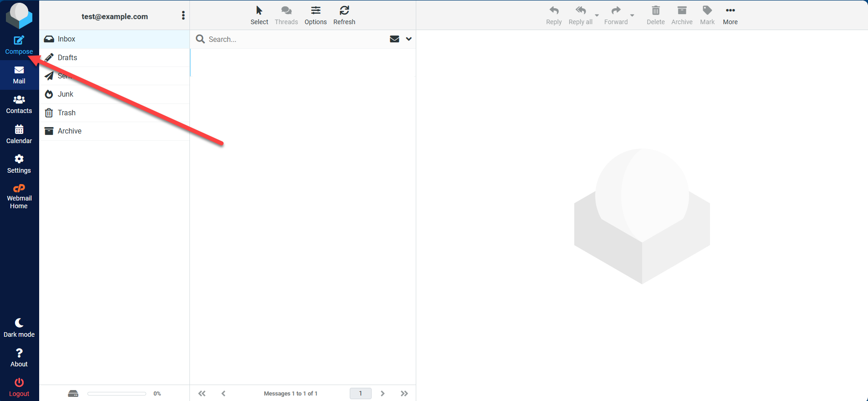Click the Delete button
The height and width of the screenshot is (401, 868).
point(656,15)
